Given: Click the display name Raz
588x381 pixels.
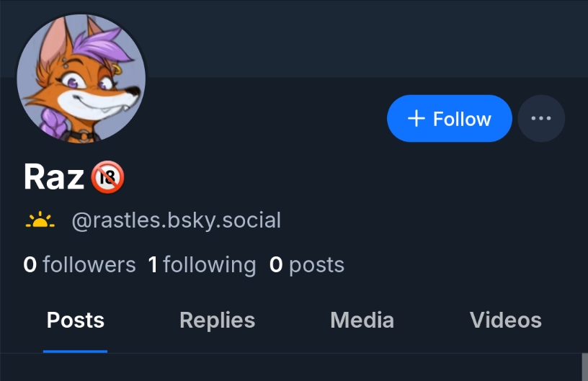Looking at the screenshot, I should click(54, 177).
